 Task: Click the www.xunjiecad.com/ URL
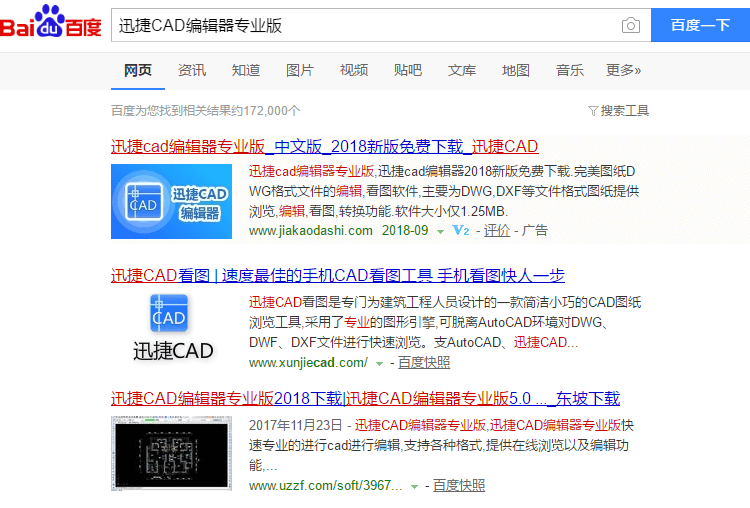click(309, 363)
